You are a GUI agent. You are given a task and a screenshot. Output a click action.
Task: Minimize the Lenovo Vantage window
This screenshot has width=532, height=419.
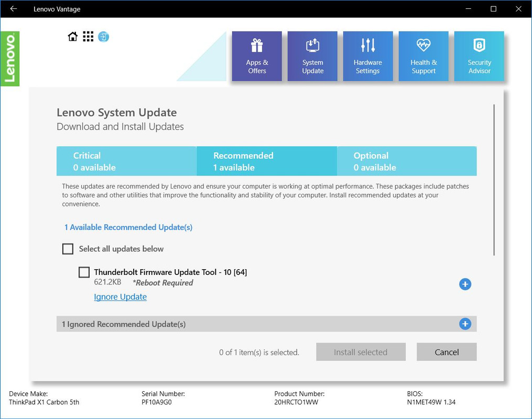point(469,9)
